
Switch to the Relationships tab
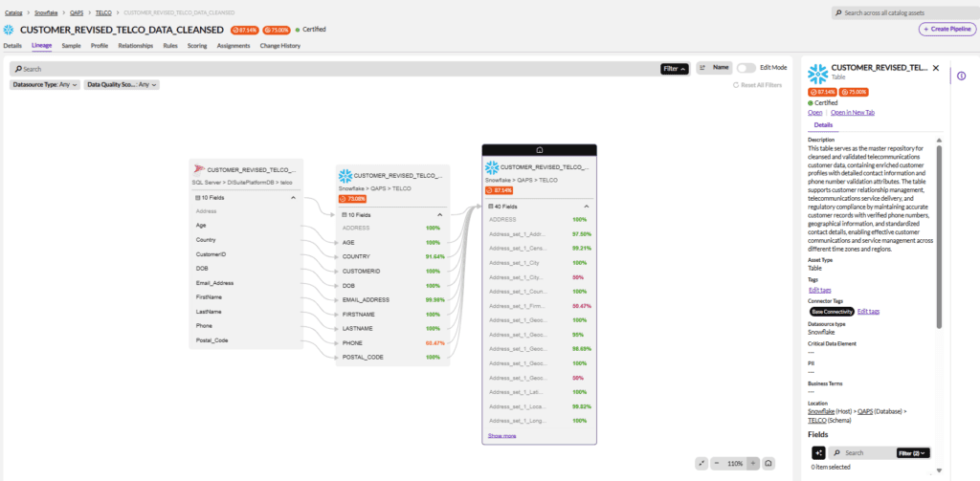(x=135, y=45)
